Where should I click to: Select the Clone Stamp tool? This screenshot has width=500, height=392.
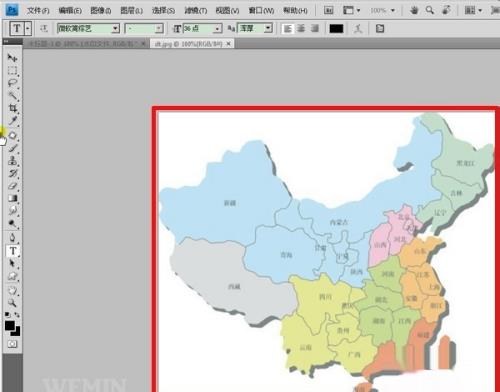tap(12, 161)
